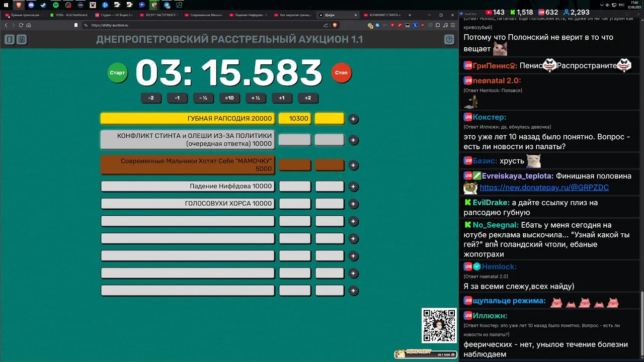Open Steam from the taskbar
Viewport: 644px width, 362px height.
(x=43, y=5)
